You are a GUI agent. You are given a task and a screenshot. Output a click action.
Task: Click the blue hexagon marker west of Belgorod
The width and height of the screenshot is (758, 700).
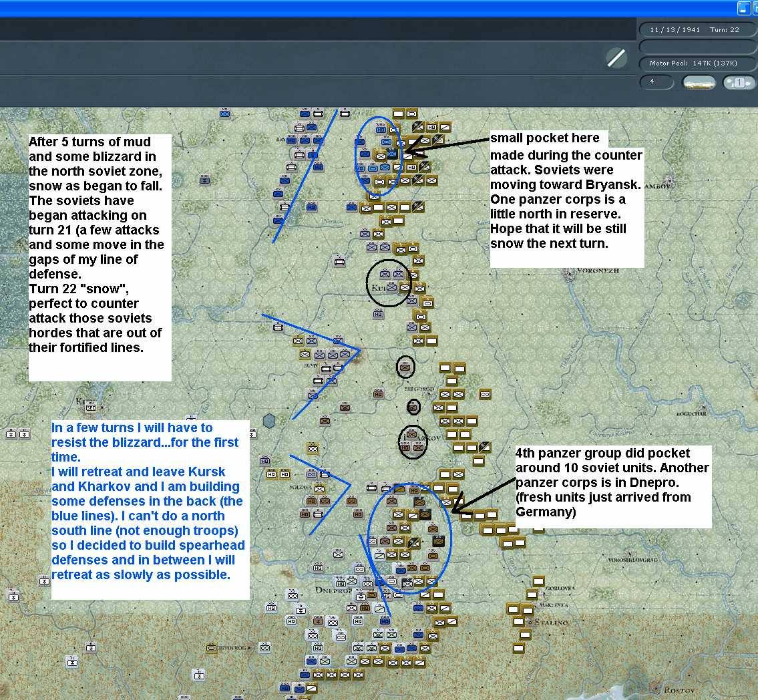pos(269,421)
